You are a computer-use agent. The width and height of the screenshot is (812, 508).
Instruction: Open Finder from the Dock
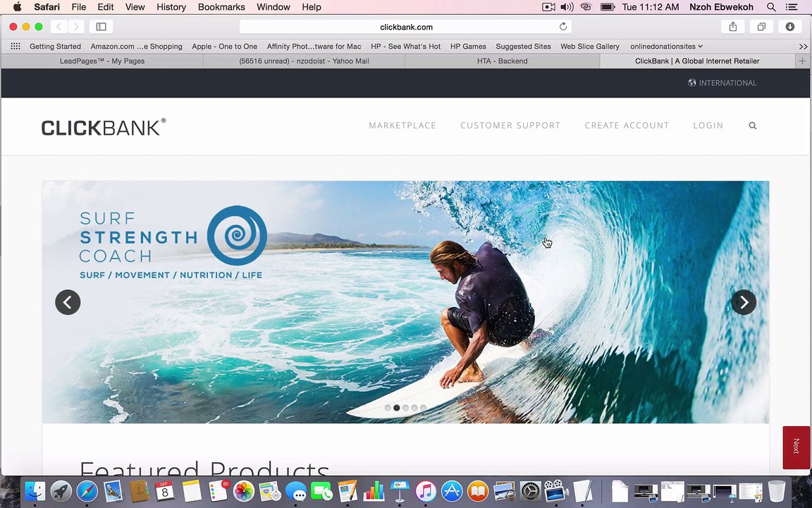(35, 491)
